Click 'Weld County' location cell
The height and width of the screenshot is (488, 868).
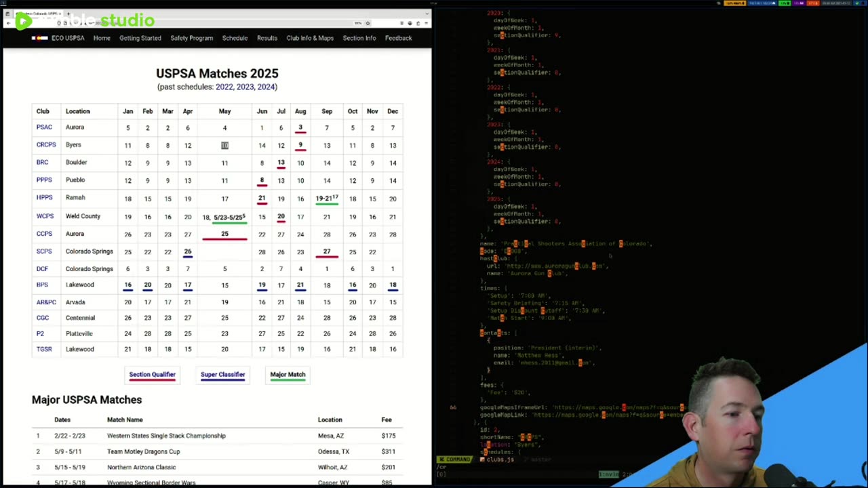83,216
